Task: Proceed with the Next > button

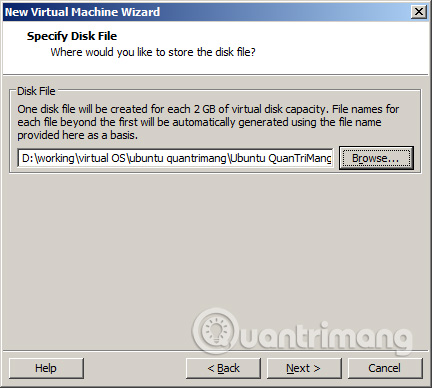Action: pos(304,368)
